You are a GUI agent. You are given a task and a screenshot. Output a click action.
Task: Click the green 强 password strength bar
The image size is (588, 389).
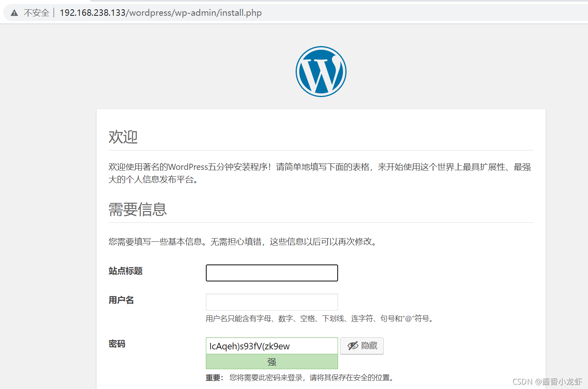(272, 362)
